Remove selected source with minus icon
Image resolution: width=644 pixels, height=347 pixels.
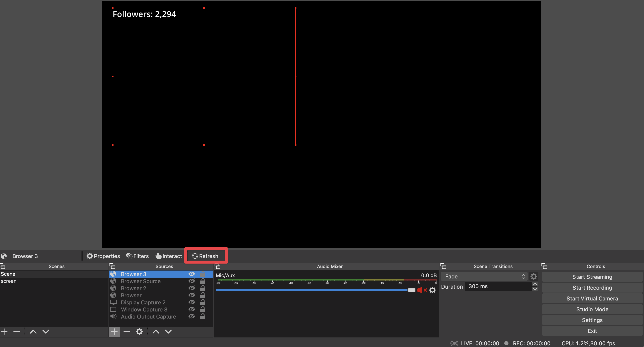coord(127,331)
